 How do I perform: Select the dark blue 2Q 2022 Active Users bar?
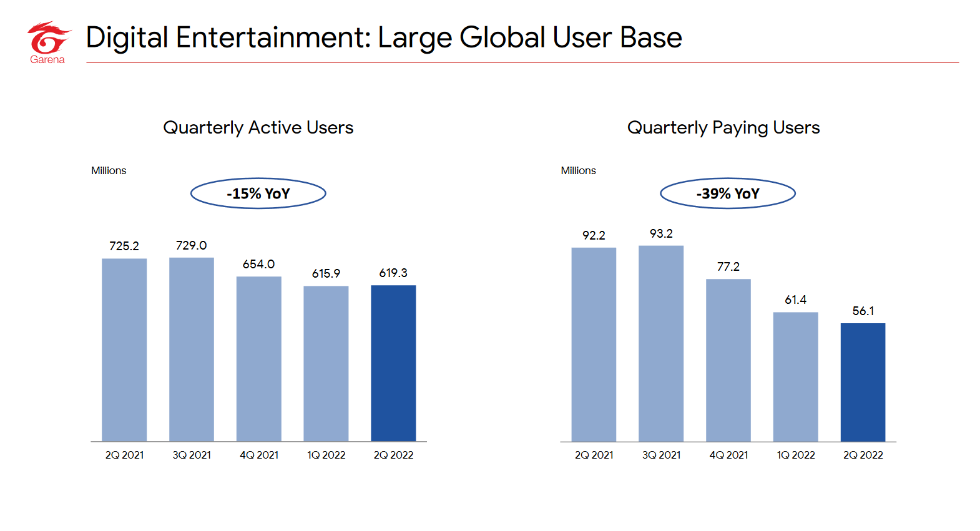pos(393,363)
